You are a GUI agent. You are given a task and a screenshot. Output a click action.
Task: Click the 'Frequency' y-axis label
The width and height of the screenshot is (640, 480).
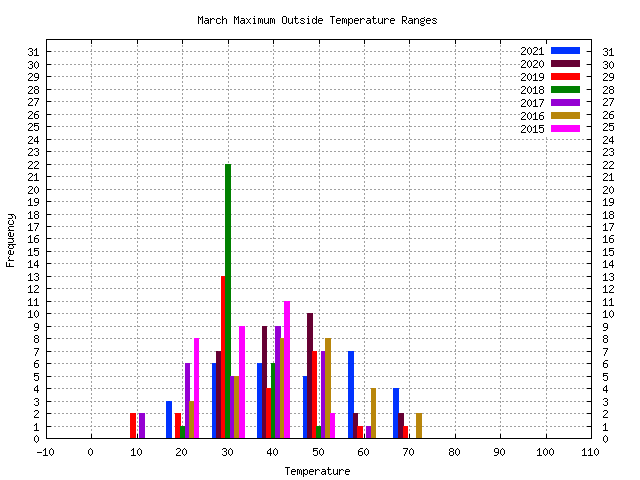(11, 239)
